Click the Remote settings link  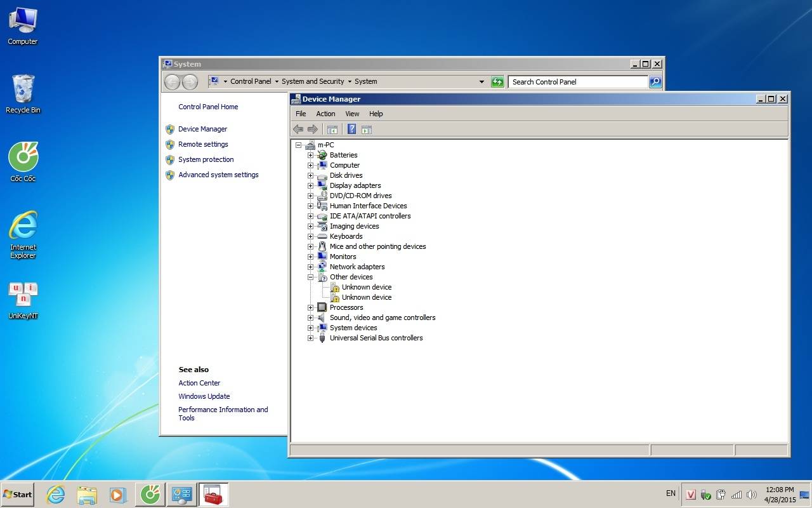203,144
